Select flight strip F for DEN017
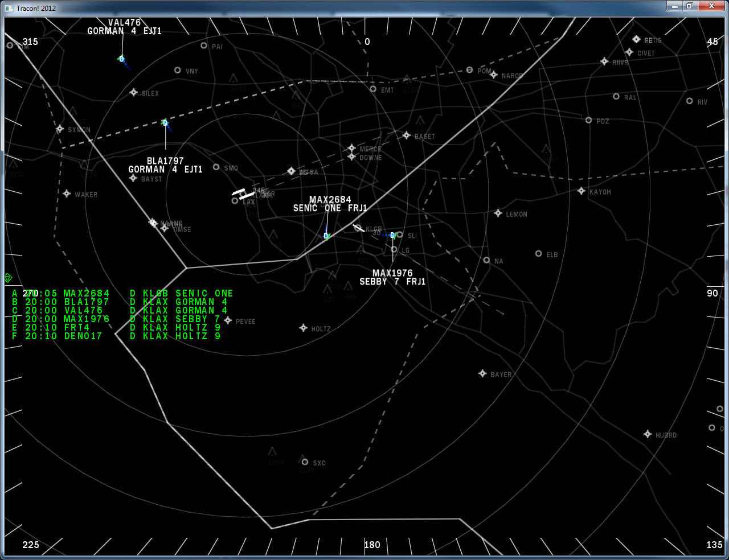Image resolution: width=729 pixels, height=560 pixels. point(116,336)
